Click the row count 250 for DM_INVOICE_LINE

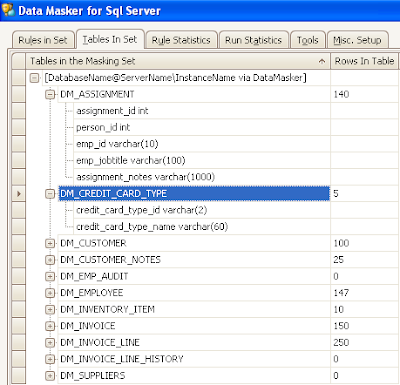341,342
